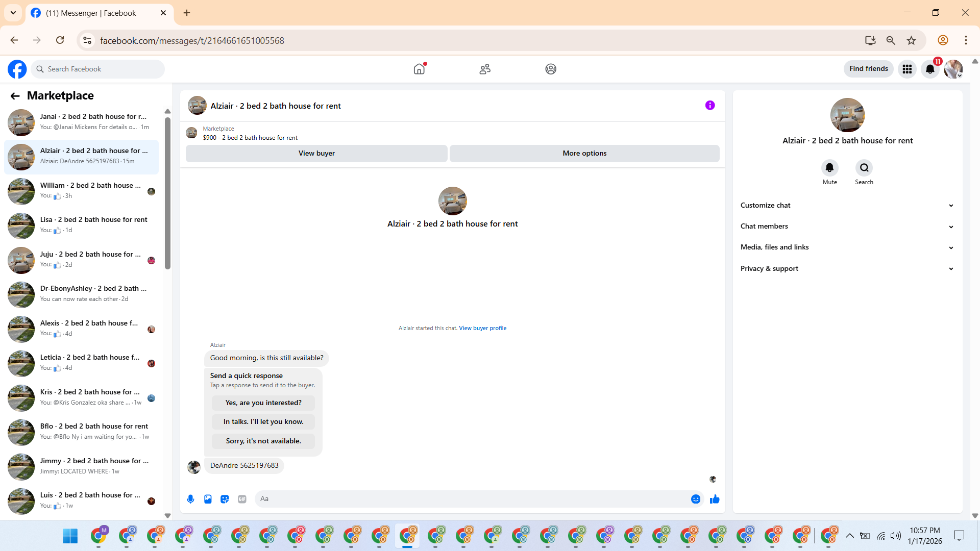Send a thumbs-up like
Viewport: 980px width, 551px height.
[715, 499]
